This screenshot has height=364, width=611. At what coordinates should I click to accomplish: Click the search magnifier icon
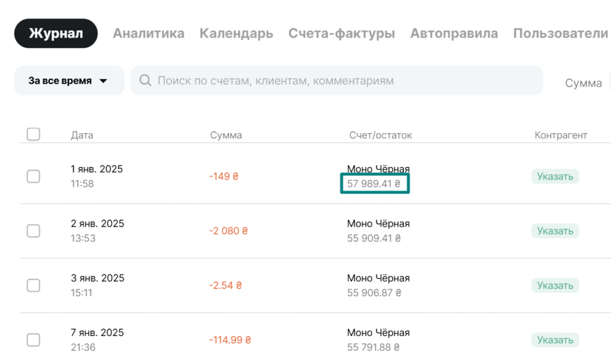[x=145, y=81]
